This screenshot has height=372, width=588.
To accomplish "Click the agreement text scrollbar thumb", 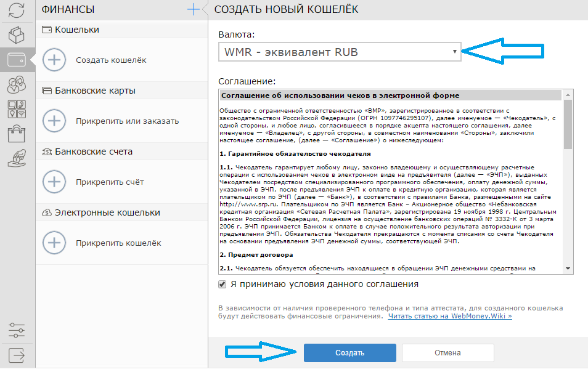I will click(568, 123).
